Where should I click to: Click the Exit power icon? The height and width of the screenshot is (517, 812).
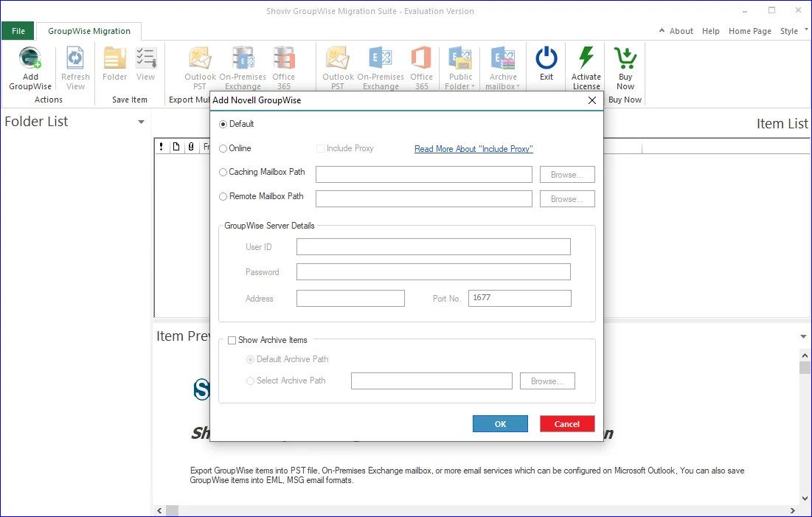546,58
